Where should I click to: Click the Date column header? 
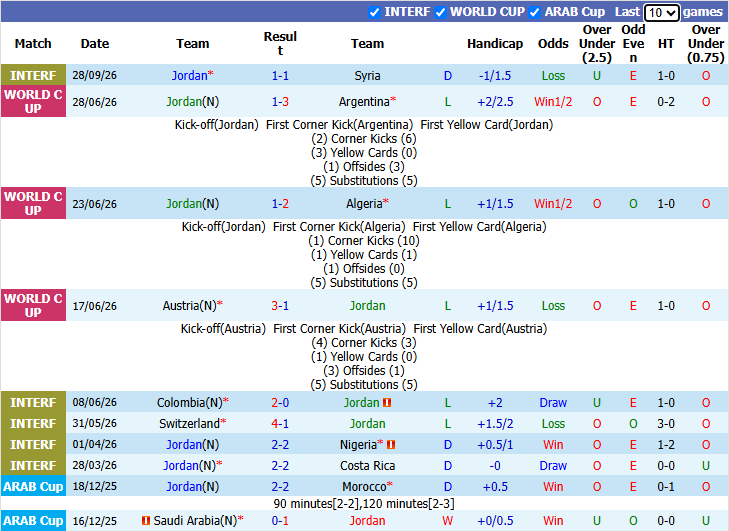tap(95, 43)
